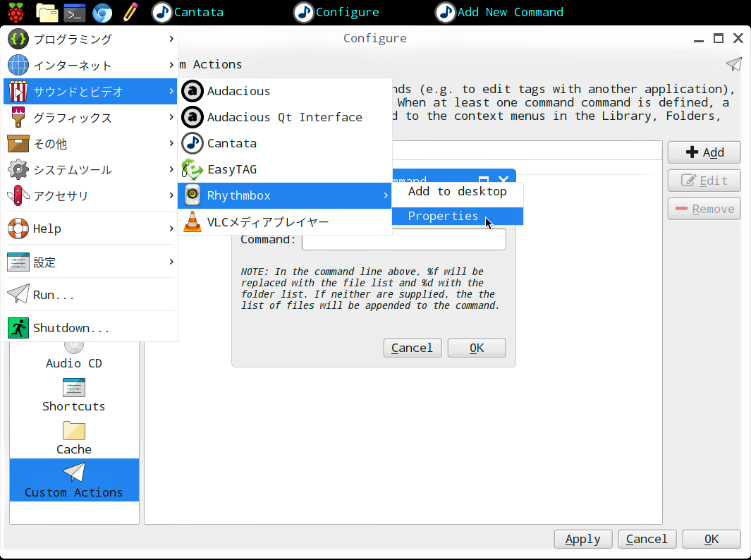Click the アクセサリ pocket knife icon
Viewport: 751px width, 560px height.
click(x=17, y=195)
